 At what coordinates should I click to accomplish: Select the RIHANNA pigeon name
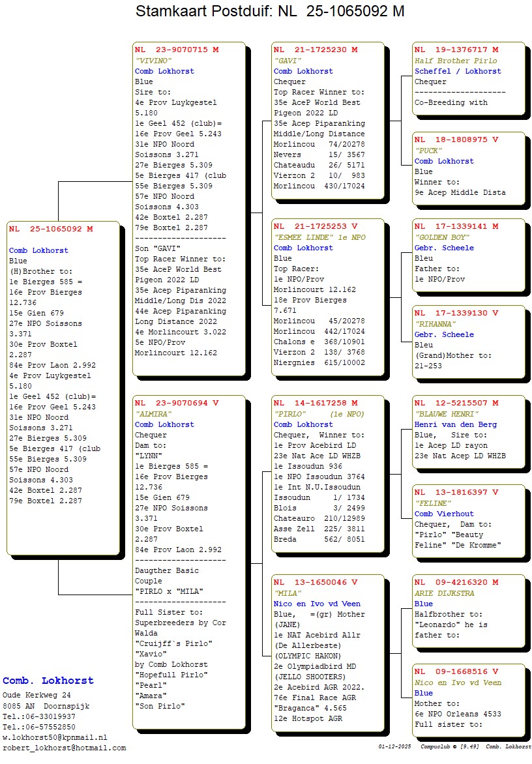pos(434,324)
